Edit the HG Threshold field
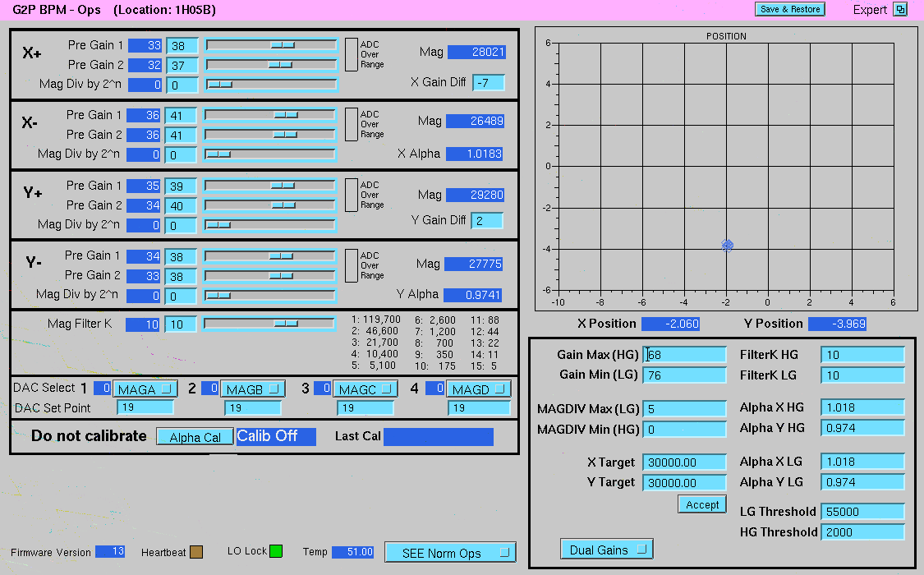This screenshot has width=924, height=575. pyautogui.click(x=862, y=532)
